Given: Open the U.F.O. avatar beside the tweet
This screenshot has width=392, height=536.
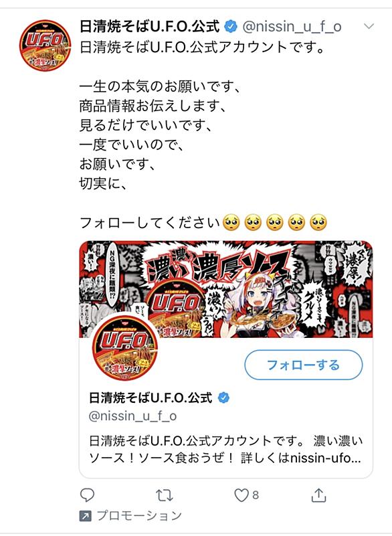Looking at the screenshot, I should pyautogui.click(x=45, y=45).
